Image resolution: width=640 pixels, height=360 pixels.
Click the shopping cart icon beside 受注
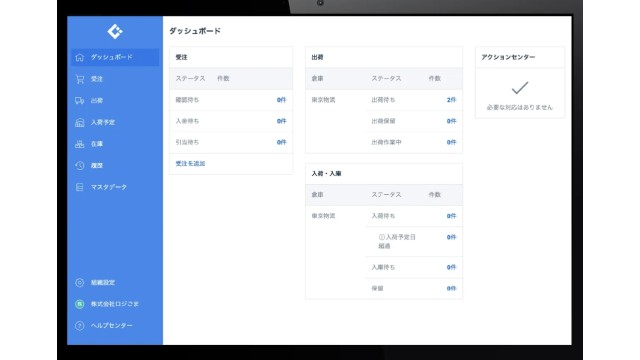80,79
